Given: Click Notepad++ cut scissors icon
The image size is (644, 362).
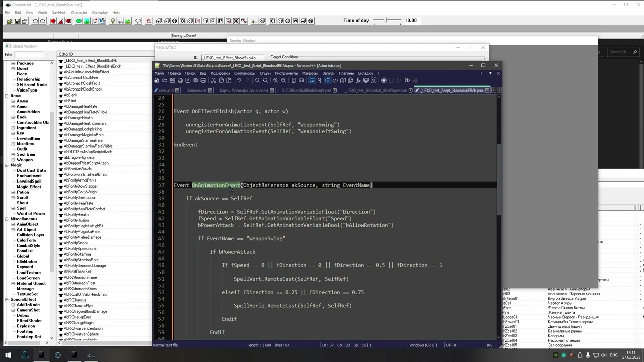Looking at the screenshot, I should [213, 80].
